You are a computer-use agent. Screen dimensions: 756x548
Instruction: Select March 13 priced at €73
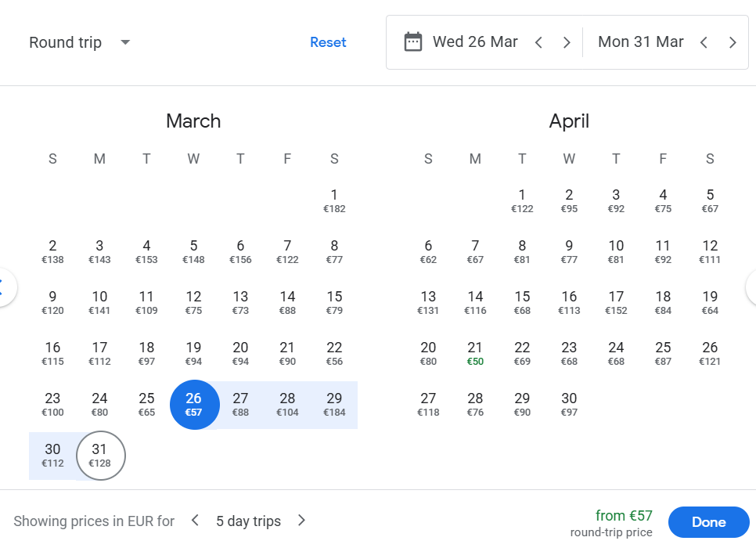240,303
